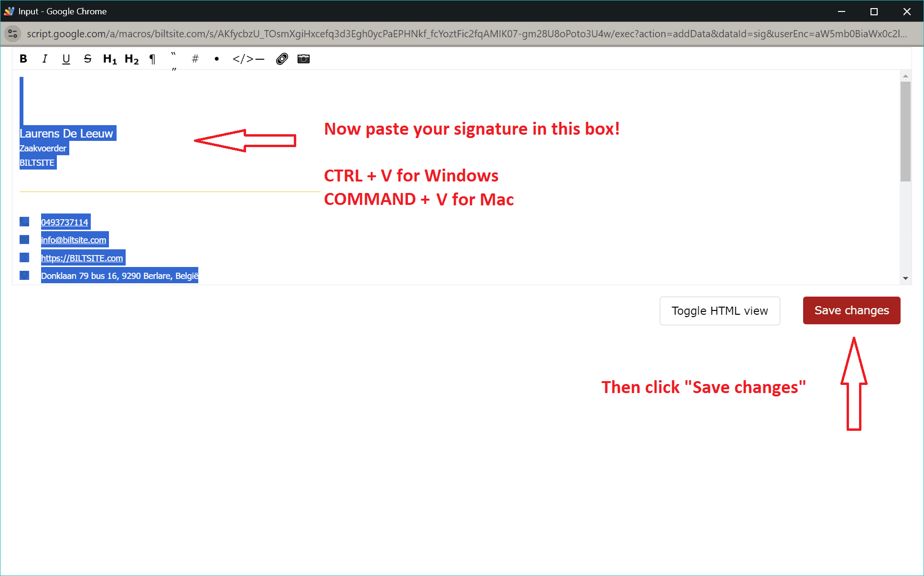Viewport: 924px width, 576px height.
Task: Click Save changes button
Action: tap(852, 310)
